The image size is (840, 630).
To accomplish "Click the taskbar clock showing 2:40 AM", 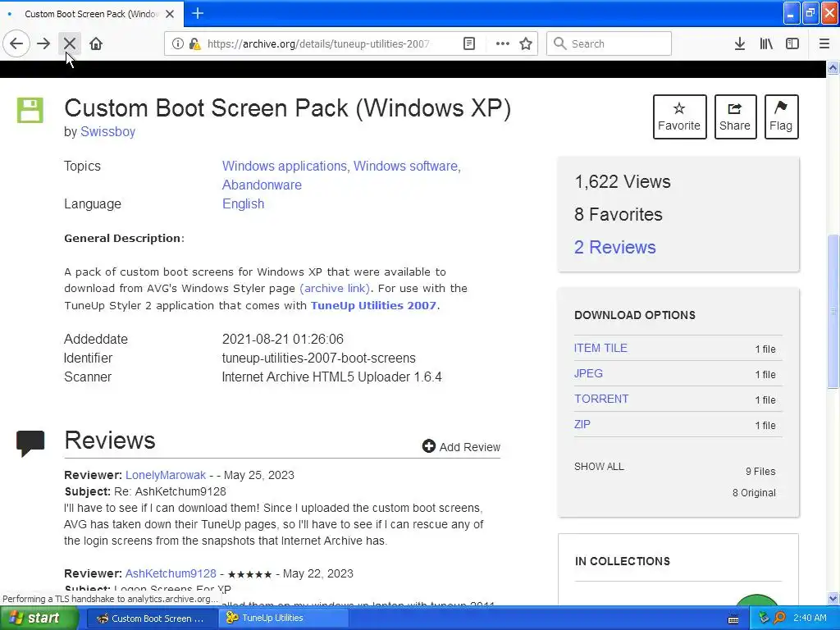I will [x=810, y=619].
